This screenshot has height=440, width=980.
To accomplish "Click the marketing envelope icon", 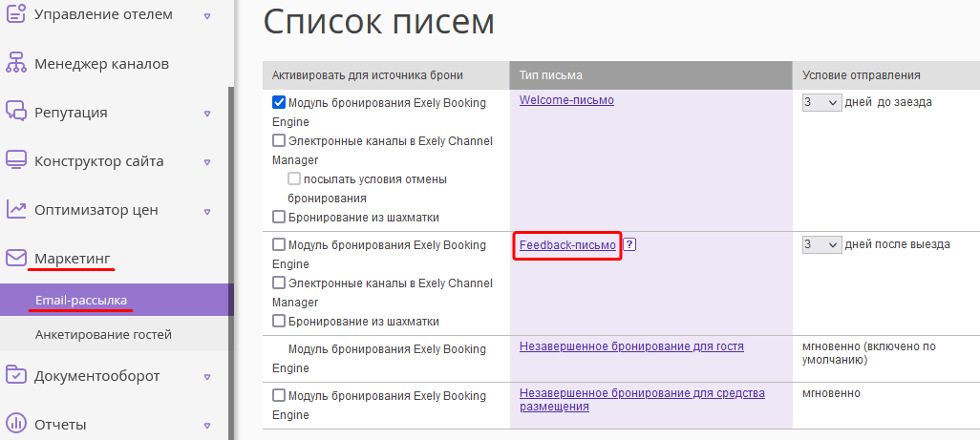I will click(x=16, y=258).
